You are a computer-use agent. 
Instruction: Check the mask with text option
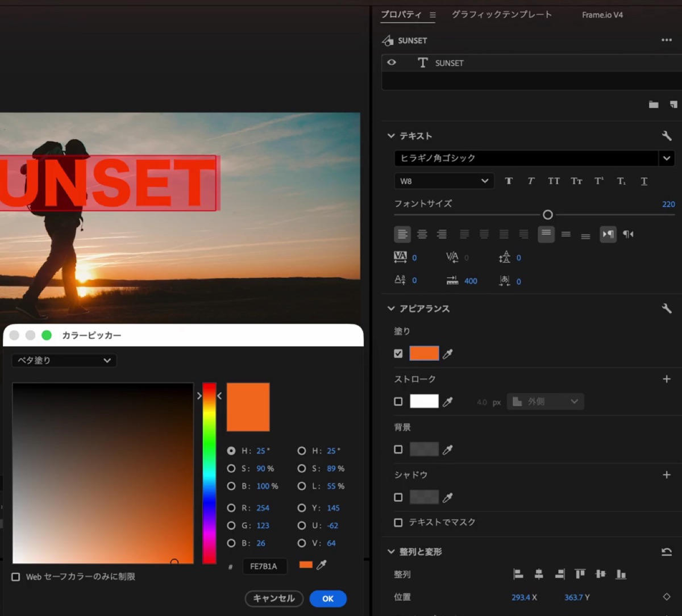[x=398, y=522]
